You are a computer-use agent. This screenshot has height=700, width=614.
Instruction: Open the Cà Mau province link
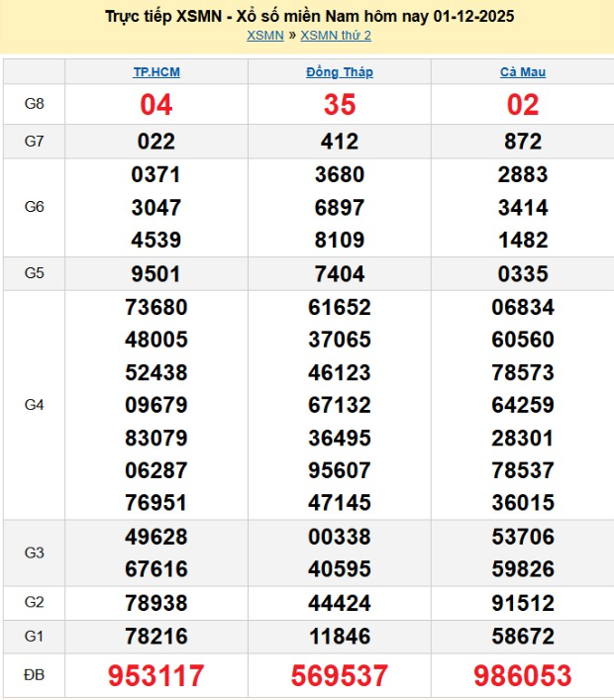(522, 72)
